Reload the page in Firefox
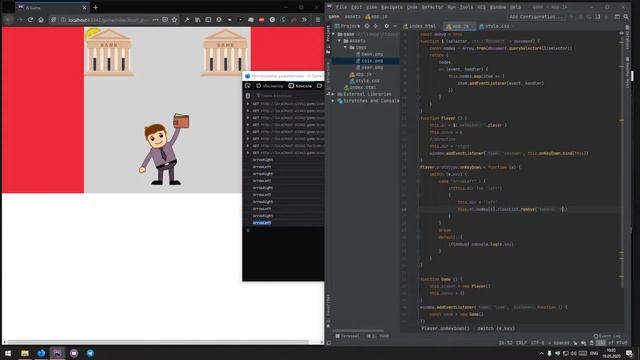The height and width of the screenshot is (360, 640). (30, 20)
